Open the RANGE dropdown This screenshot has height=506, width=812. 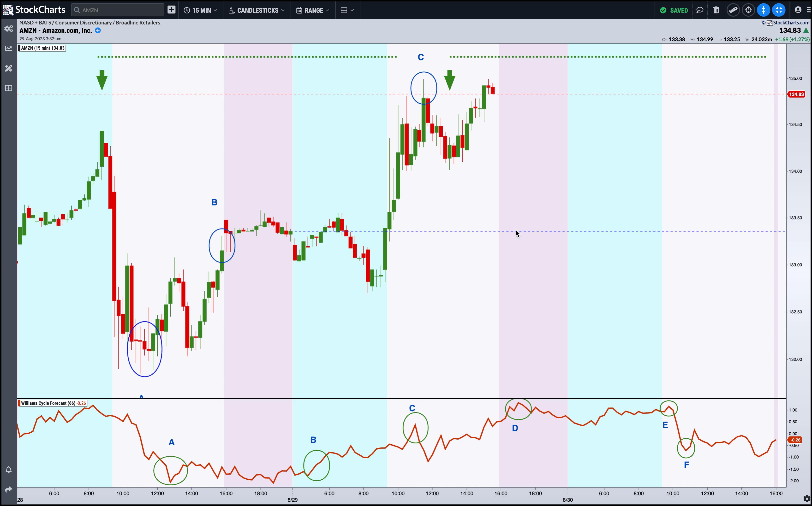tap(313, 10)
